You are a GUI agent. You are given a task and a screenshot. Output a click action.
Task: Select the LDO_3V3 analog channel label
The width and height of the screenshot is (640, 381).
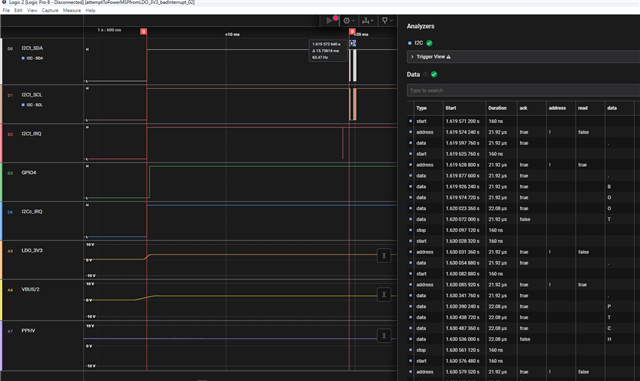pyautogui.click(x=32, y=250)
